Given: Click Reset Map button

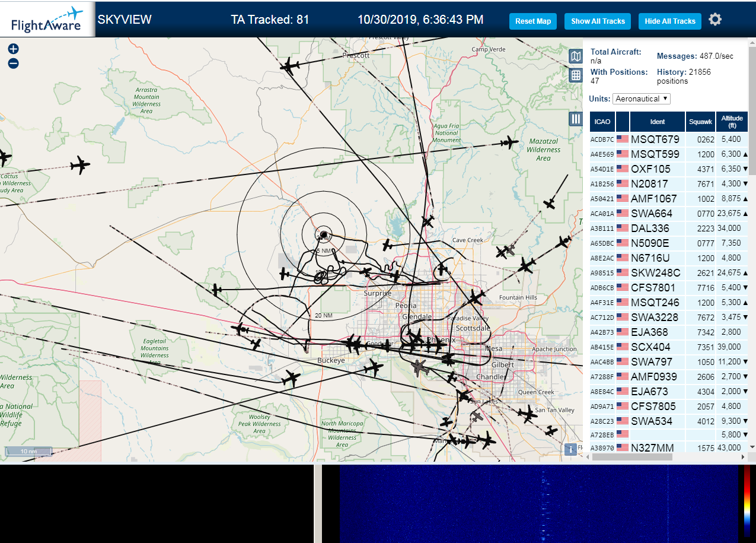Looking at the screenshot, I should [533, 21].
